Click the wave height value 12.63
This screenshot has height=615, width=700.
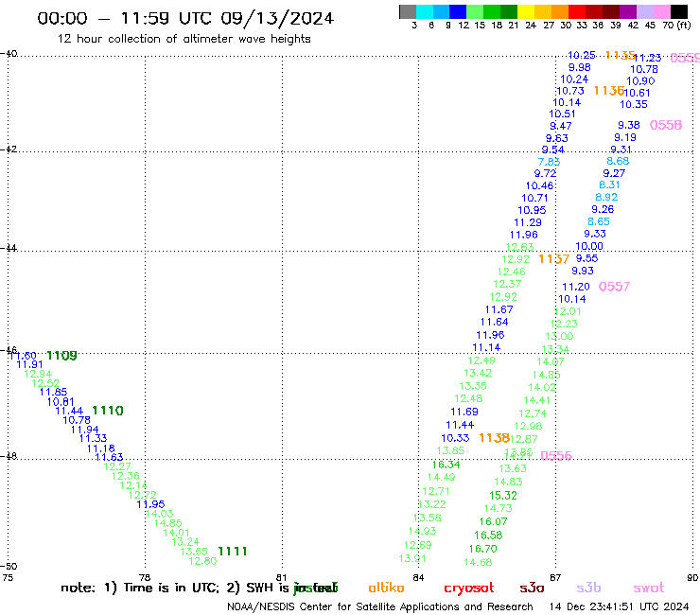519,247
